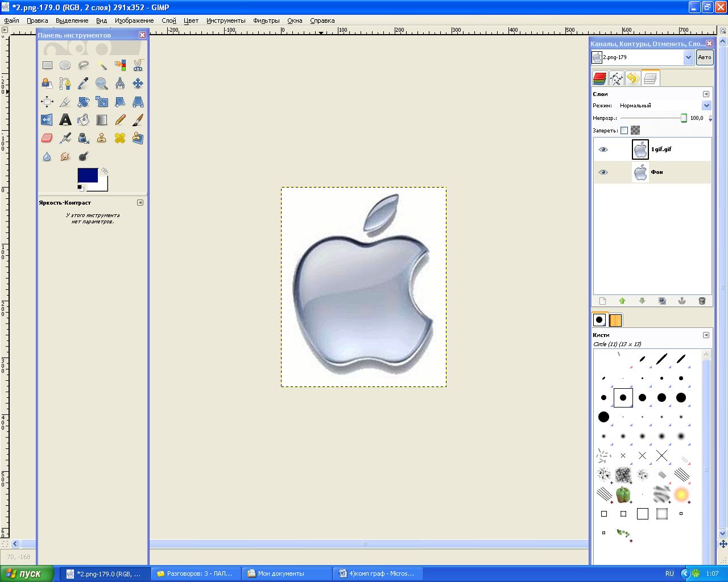Open the Кисти tab configuration menu
The image size is (728, 582).
(706, 335)
